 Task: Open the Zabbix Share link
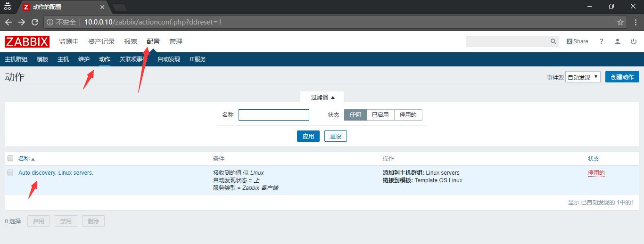(x=578, y=41)
